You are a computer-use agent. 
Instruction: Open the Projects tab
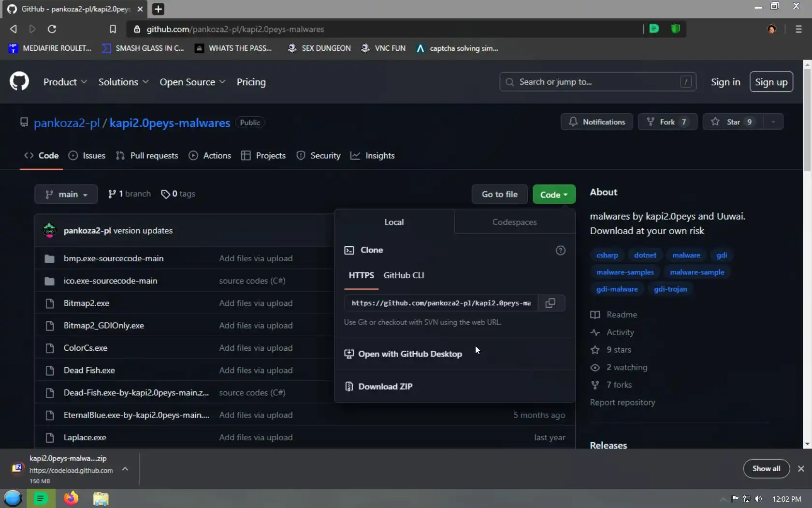click(x=263, y=155)
